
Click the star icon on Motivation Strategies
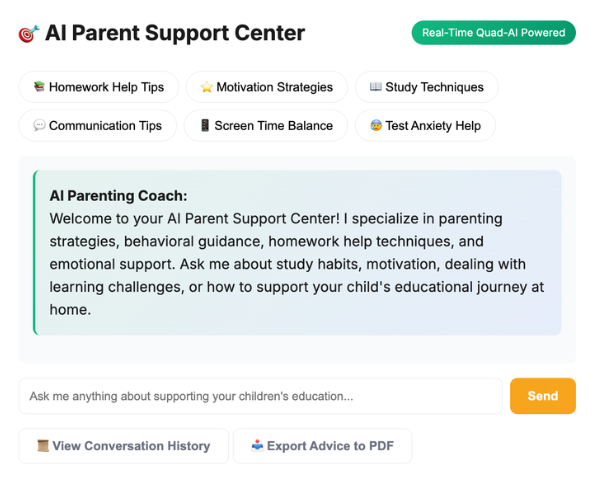pos(206,87)
